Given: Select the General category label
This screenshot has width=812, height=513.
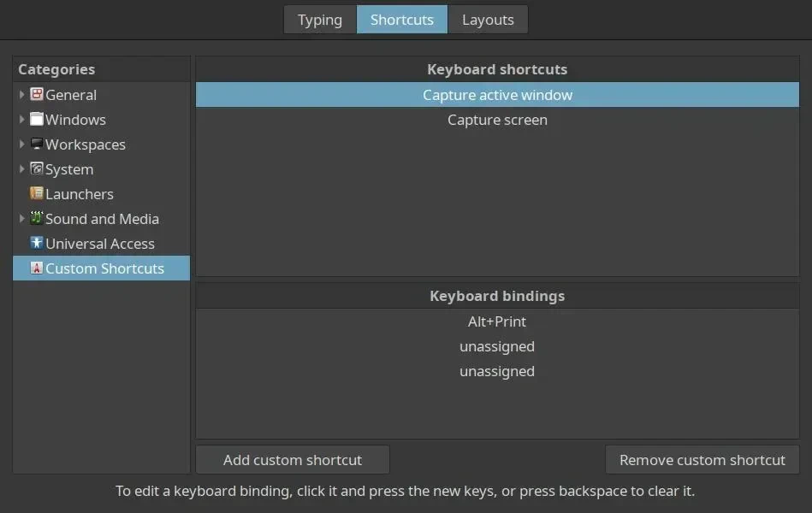Looking at the screenshot, I should [x=71, y=95].
